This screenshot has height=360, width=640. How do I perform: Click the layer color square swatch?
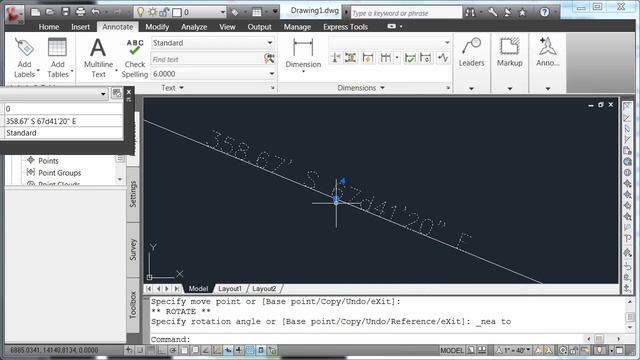click(177, 13)
